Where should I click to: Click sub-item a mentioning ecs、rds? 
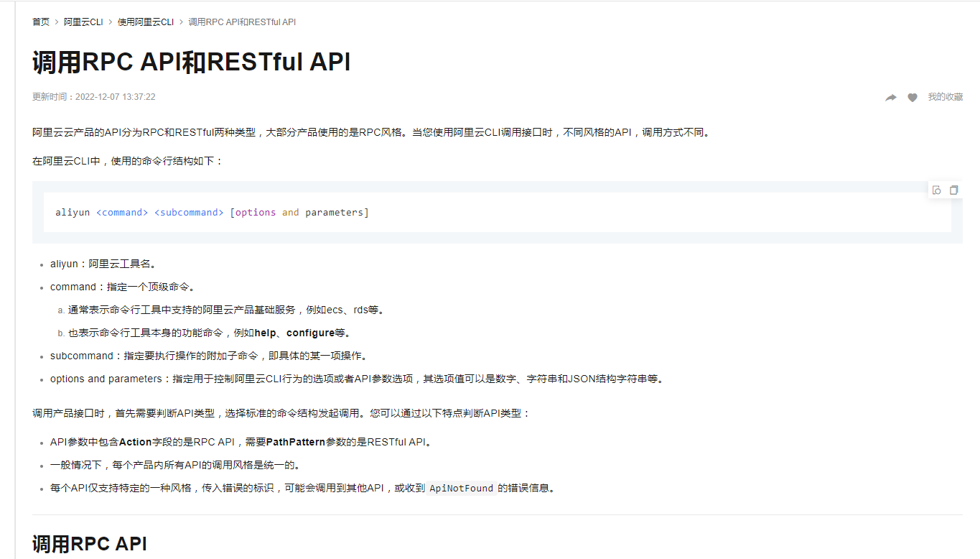(226, 310)
